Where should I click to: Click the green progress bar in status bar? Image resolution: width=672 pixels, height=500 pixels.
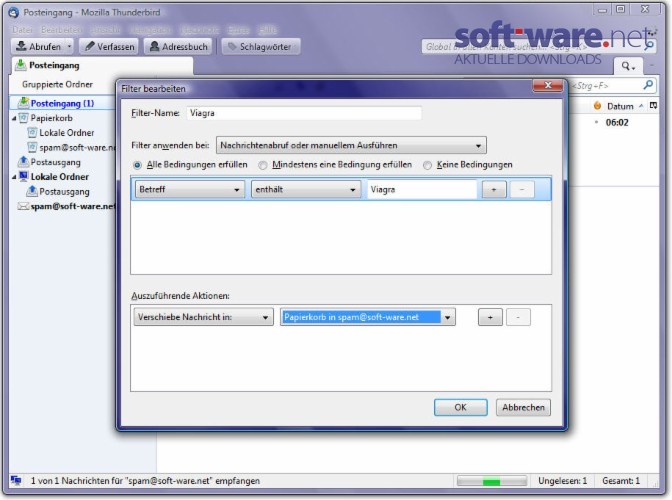pyautogui.click(x=492, y=481)
